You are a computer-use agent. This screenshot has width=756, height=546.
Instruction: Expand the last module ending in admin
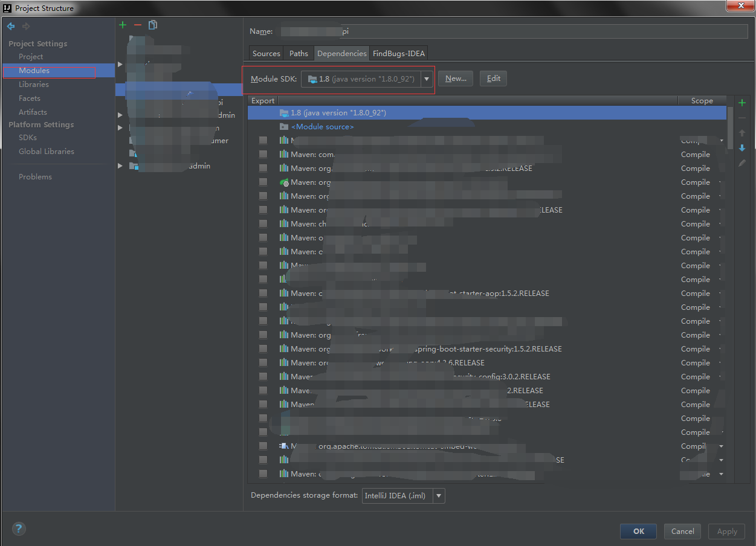click(x=120, y=166)
